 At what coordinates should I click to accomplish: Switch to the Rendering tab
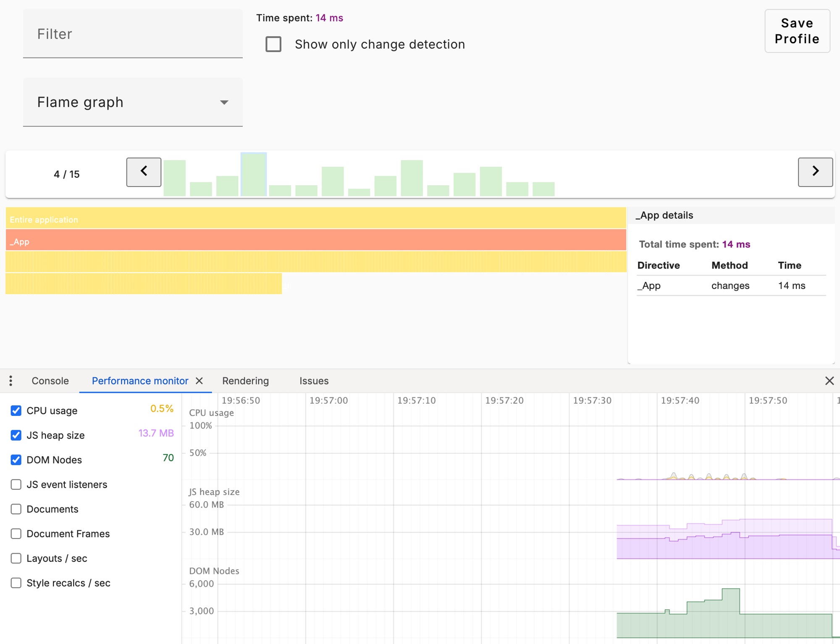point(246,381)
